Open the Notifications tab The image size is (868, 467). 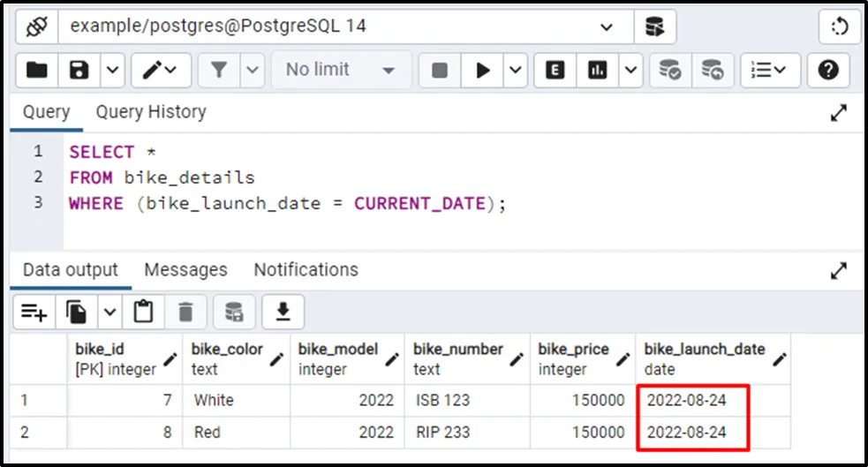pos(306,269)
